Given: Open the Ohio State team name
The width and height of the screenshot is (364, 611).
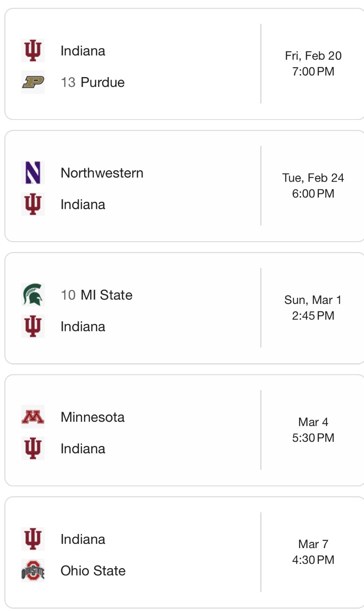Looking at the screenshot, I should 93,571.
